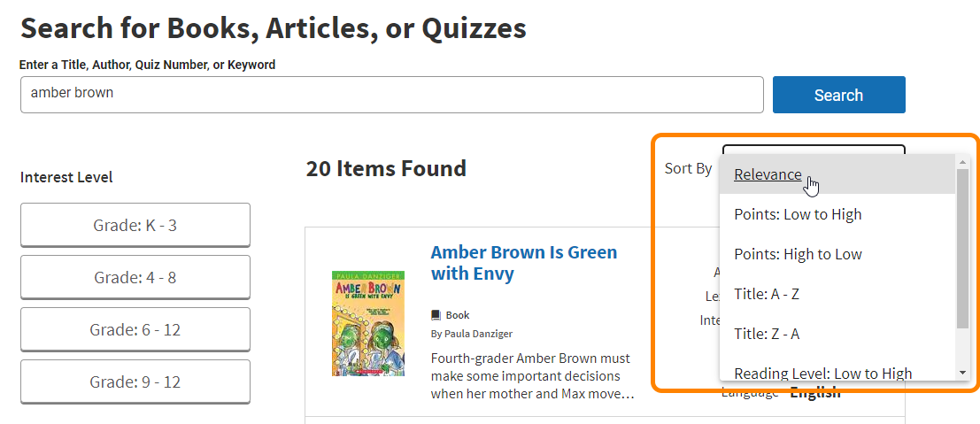Image resolution: width=980 pixels, height=424 pixels.
Task: Collapse the Sort By combo box
Action: 813,149
